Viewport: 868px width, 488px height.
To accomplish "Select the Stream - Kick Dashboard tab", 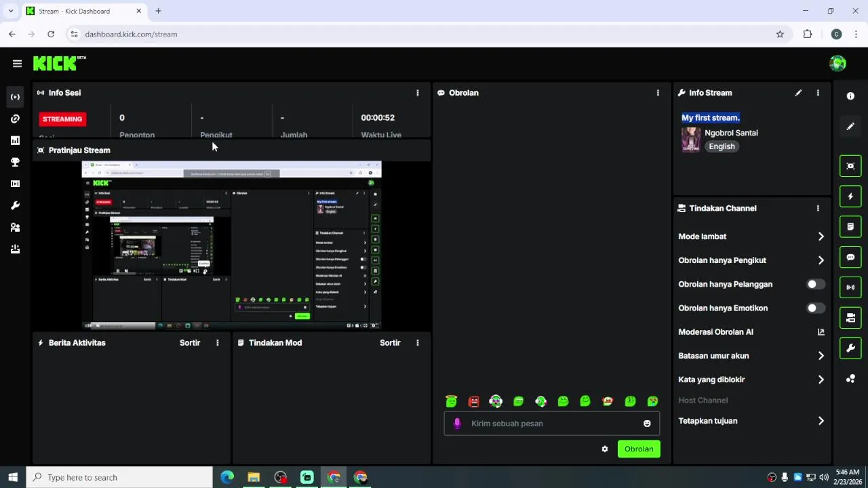I will [x=84, y=11].
